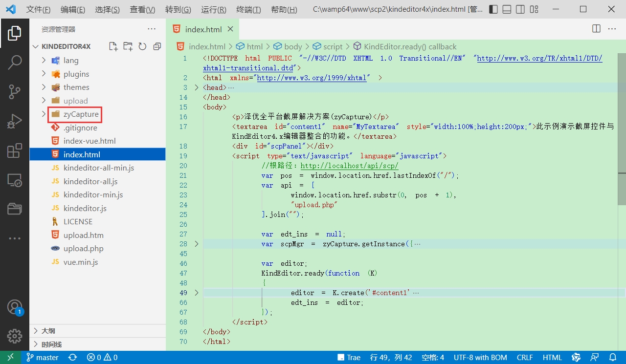Viewport: 626px width, 364px height.
Task: Click the New File icon in explorer
Action: coord(113,46)
